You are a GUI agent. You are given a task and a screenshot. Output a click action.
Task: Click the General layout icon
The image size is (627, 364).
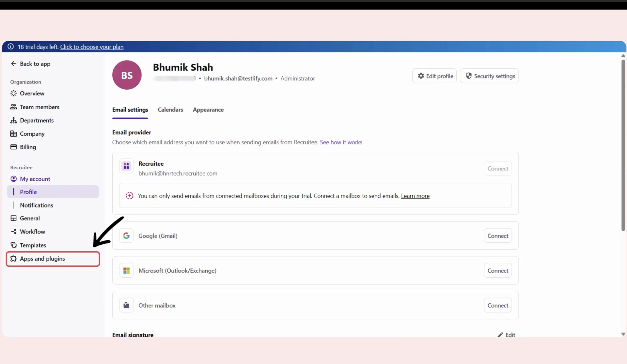(13, 218)
